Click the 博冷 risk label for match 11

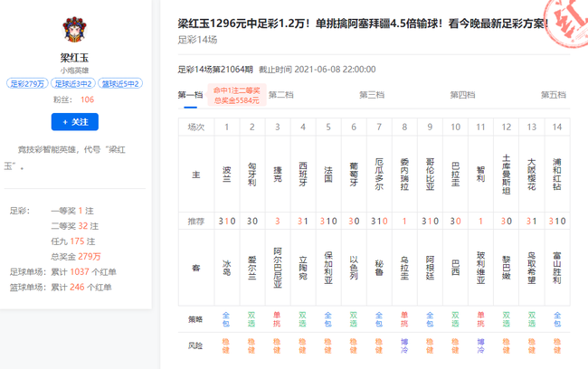[480, 345]
